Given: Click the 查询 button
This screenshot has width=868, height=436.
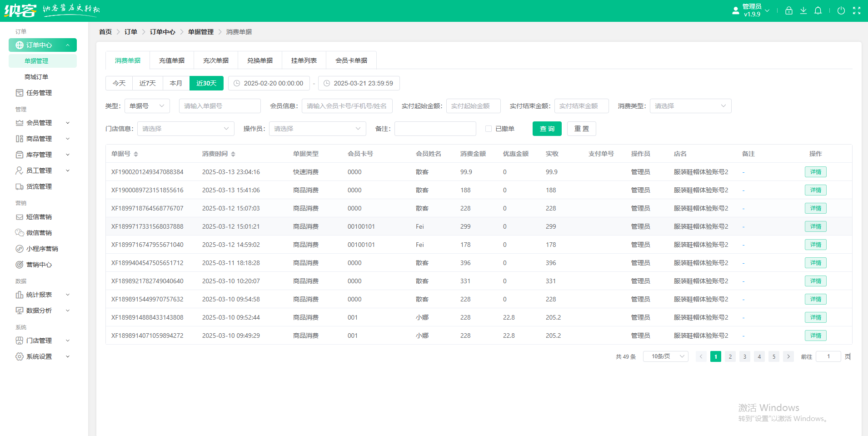Looking at the screenshot, I should (547, 129).
